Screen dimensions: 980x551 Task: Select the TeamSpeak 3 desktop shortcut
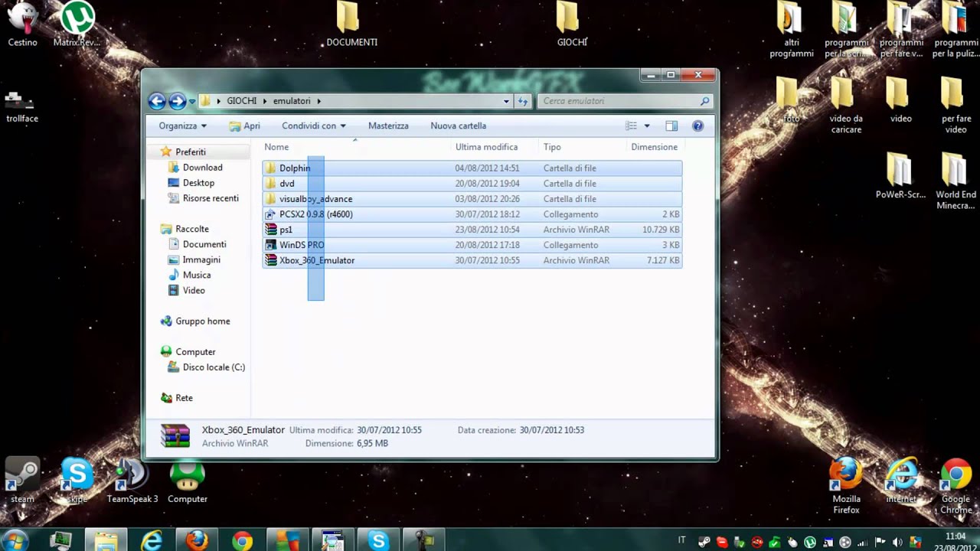click(132, 481)
